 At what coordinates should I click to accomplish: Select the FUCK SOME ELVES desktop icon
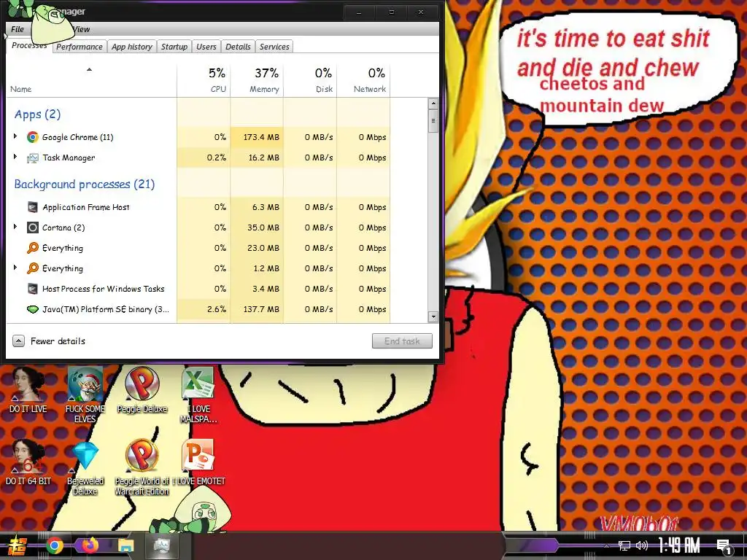(x=85, y=394)
